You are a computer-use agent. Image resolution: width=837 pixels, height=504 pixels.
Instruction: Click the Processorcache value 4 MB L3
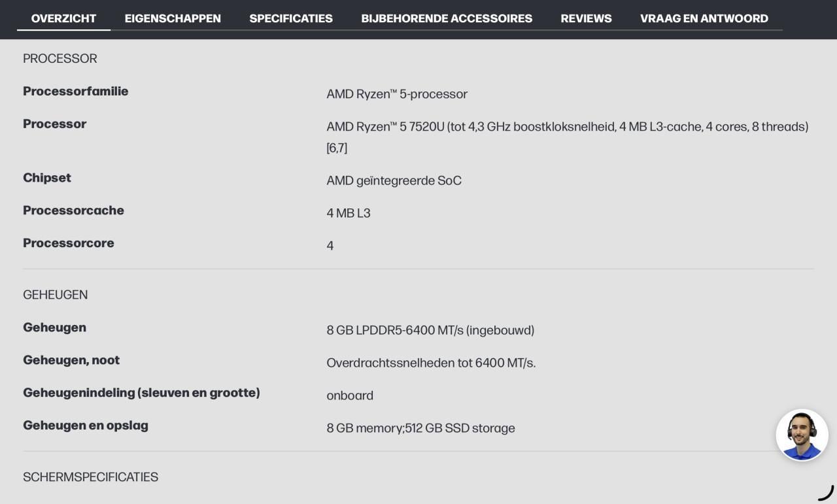click(349, 213)
